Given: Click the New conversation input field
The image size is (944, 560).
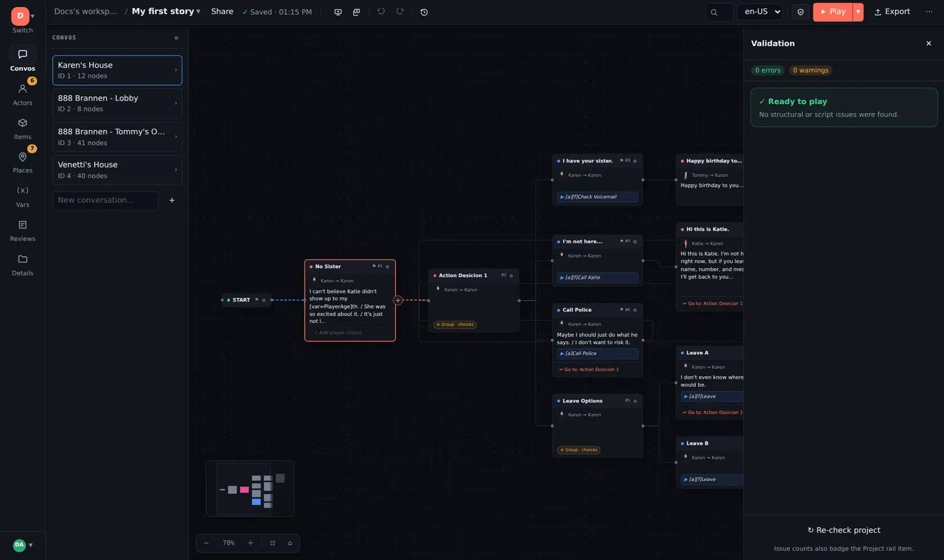Looking at the screenshot, I should coord(106,200).
